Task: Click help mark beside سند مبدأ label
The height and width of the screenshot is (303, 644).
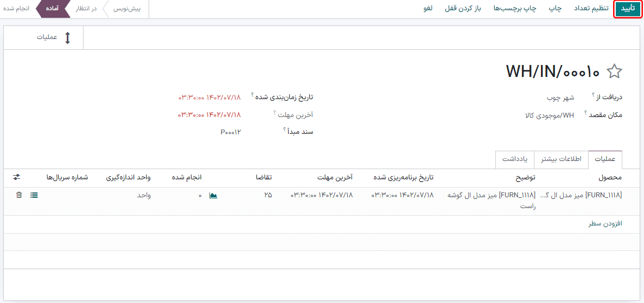Action: tap(284, 129)
